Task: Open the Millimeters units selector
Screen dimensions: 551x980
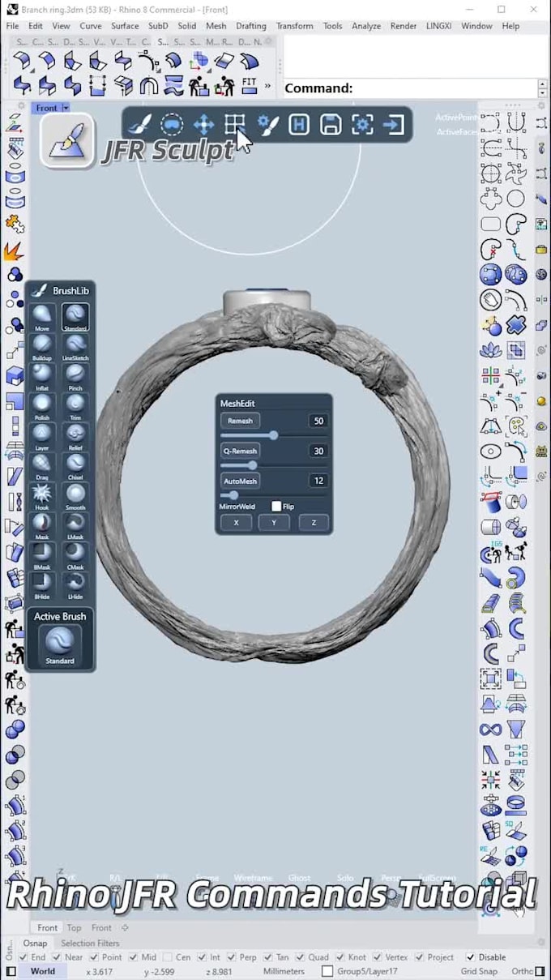Action: (284, 971)
